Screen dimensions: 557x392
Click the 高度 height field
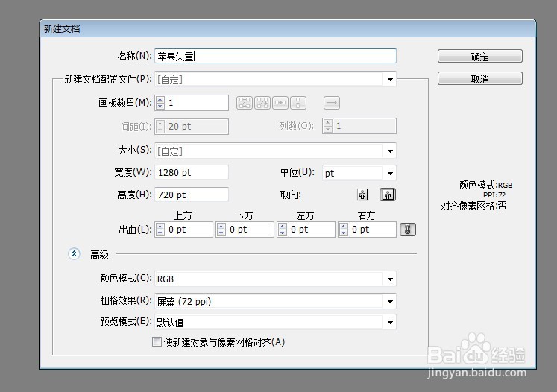[192, 195]
